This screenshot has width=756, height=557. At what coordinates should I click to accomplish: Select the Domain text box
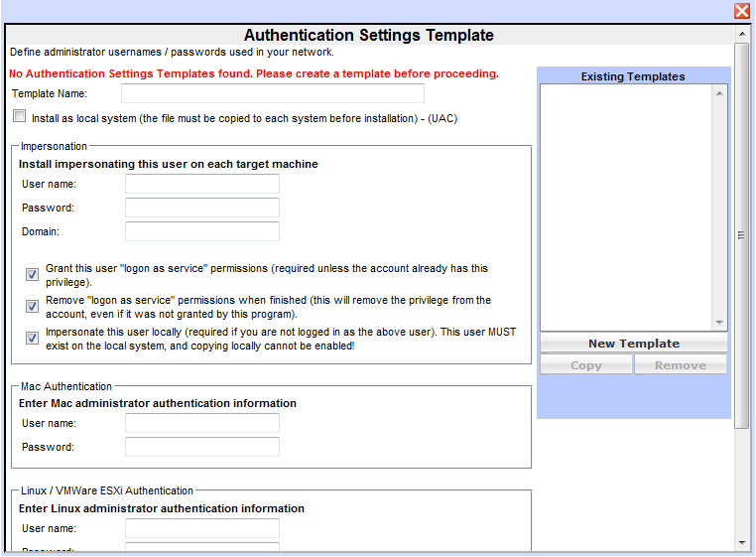[201, 231]
